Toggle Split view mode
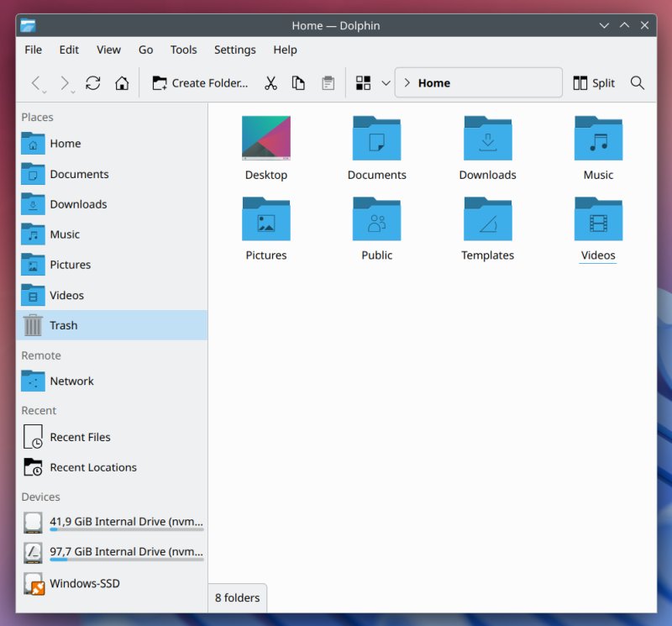672x626 pixels. (x=594, y=83)
